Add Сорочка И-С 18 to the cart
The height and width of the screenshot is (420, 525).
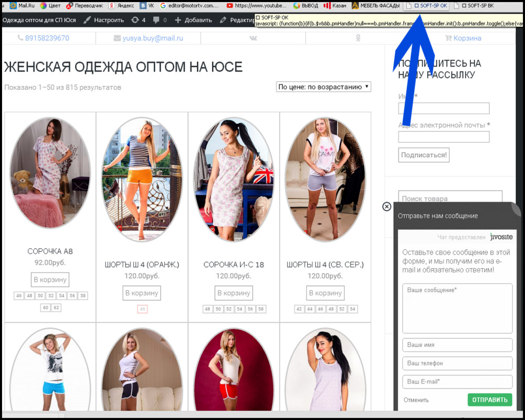pyautogui.click(x=234, y=293)
